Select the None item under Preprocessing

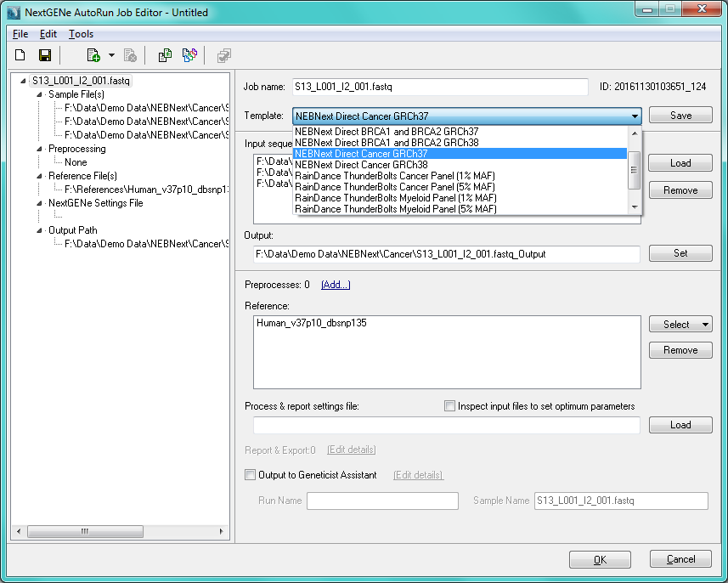(x=76, y=162)
